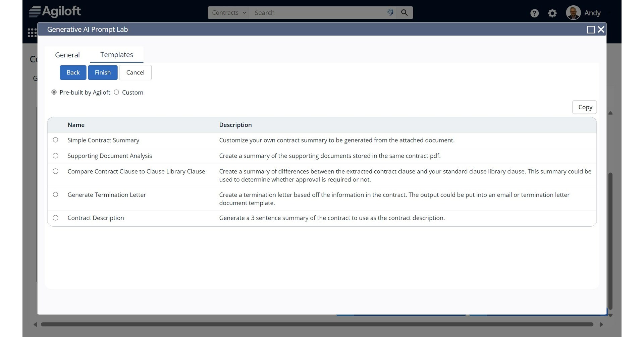Choose the Generate Termination Letter template
Viewport: 644px width, 337px height.
click(x=56, y=194)
